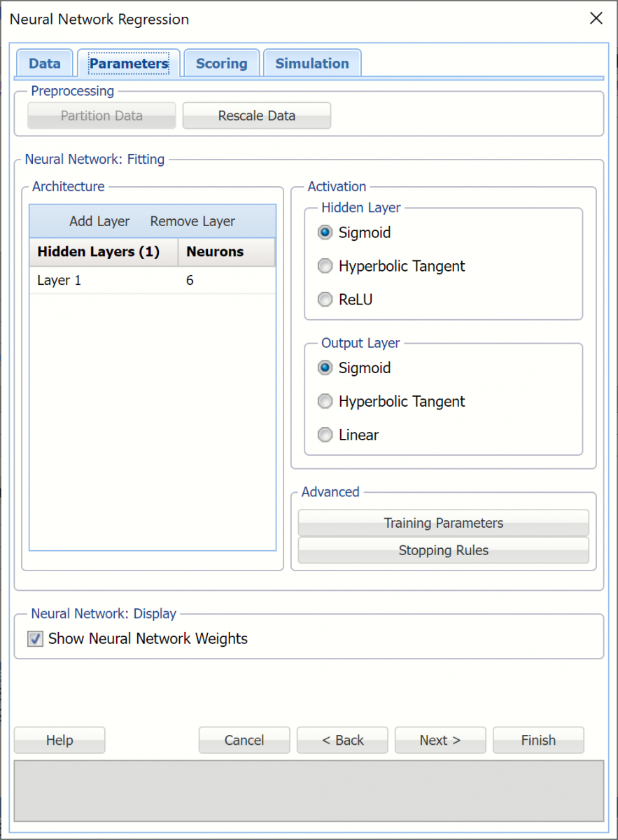Add a new hidden layer
The width and height of the screenshot is (618, 840).
coord(99,221)
